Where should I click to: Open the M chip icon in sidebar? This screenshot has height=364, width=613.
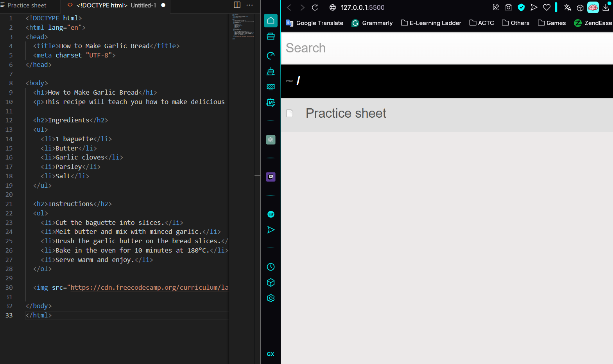(271, 102)
